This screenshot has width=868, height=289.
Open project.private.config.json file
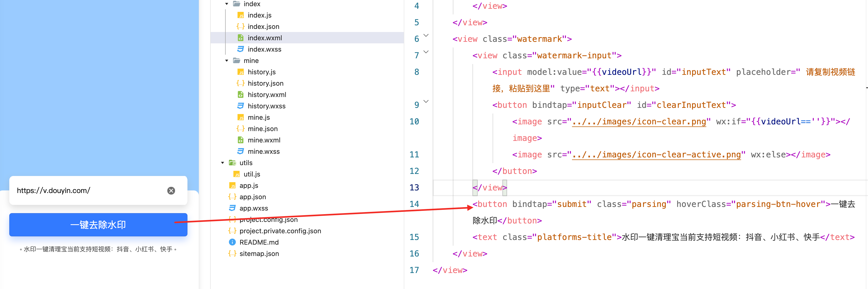coord(280,231)
